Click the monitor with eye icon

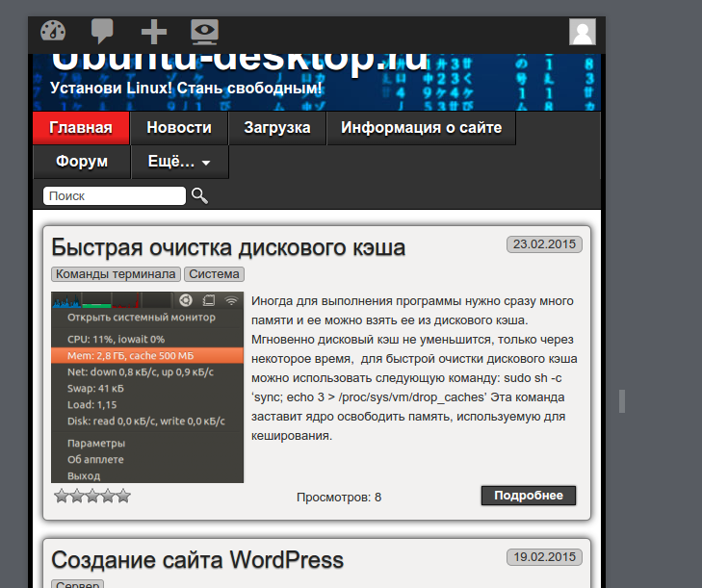click(204, 32)
